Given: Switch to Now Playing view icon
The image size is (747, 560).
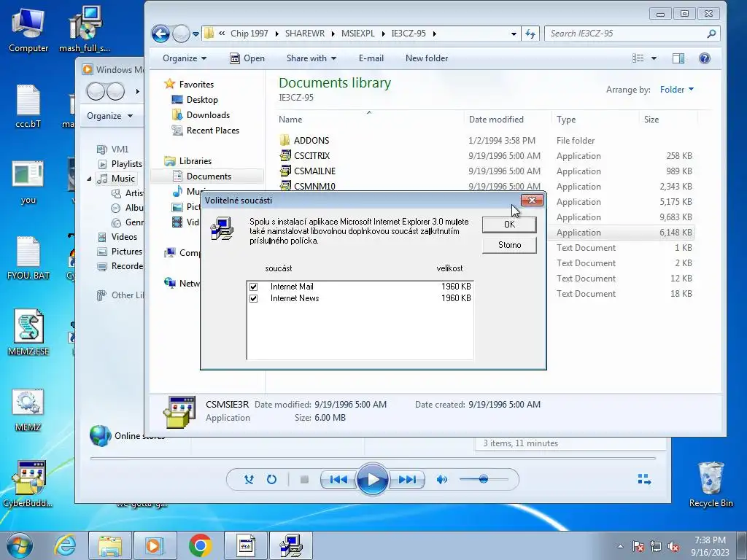Looking at the screenshot, I should click(645, 480).
